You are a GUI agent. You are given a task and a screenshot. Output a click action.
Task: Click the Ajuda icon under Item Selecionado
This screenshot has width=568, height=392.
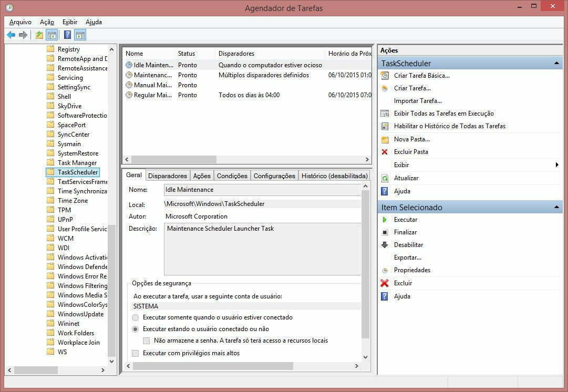[x=385, y=296]
